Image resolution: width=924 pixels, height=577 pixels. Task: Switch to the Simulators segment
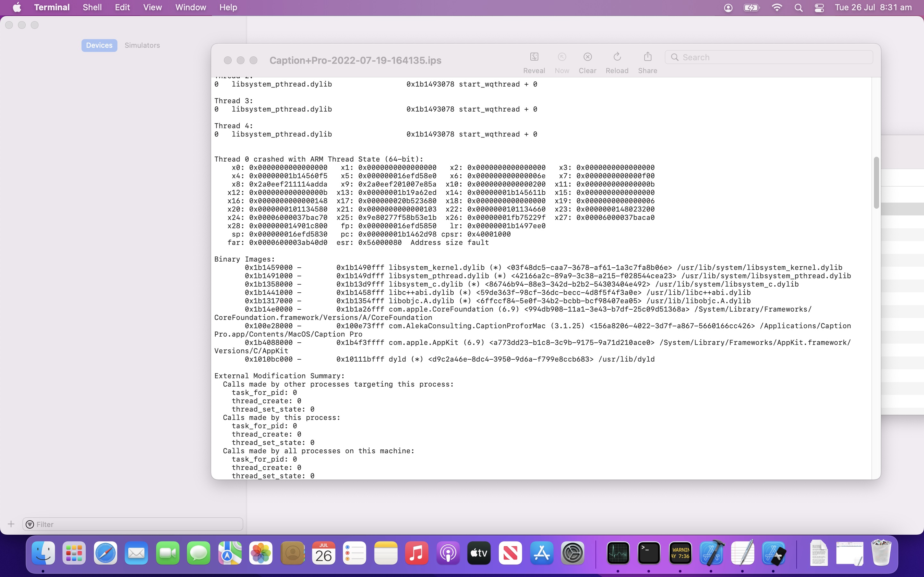tap(142, 46)
